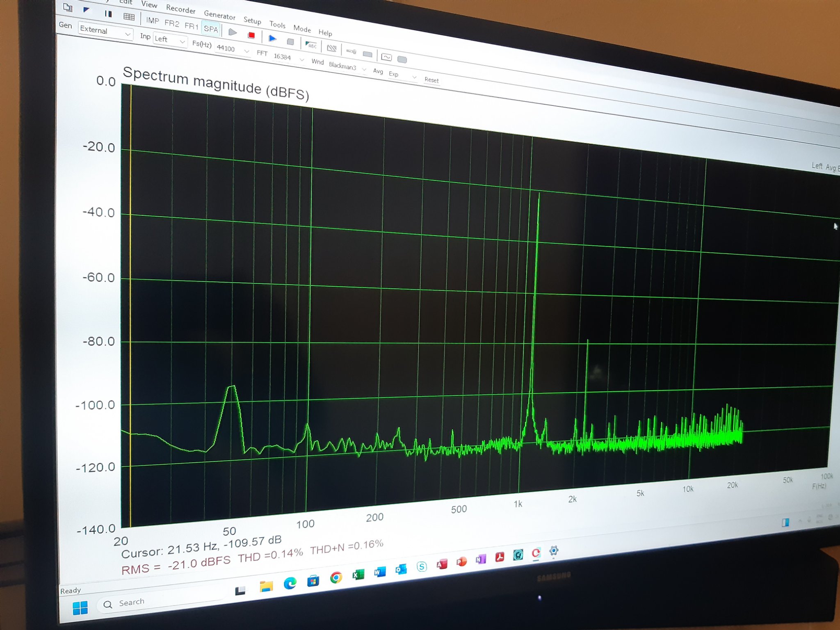Click the THD+N =0.16% readout
Screen dimensions: 840x630
347,547
